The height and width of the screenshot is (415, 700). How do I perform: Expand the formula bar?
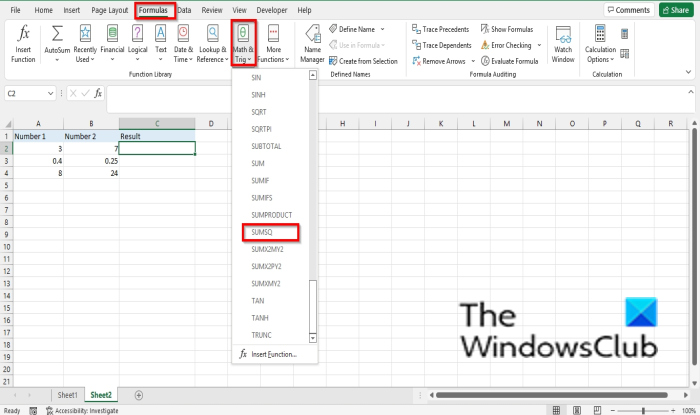click(691, 91)
